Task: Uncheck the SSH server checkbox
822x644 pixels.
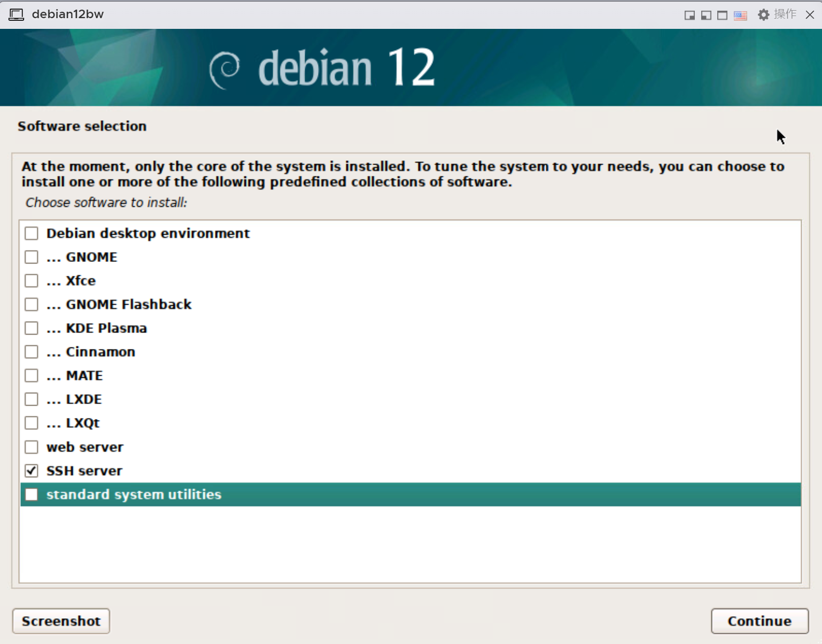Action: click(32, 471)
